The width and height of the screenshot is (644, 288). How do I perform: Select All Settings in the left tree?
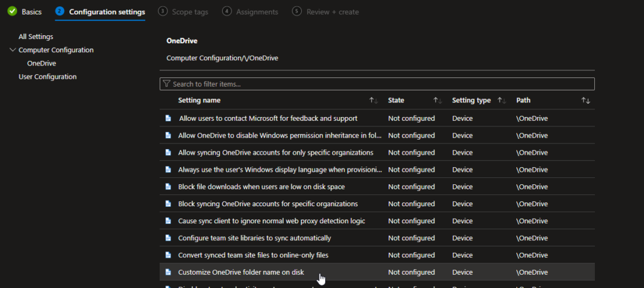36,36
